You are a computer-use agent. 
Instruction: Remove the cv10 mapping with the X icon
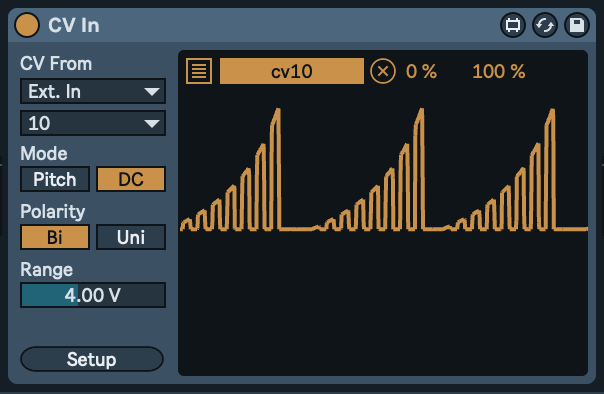(383, 71)
